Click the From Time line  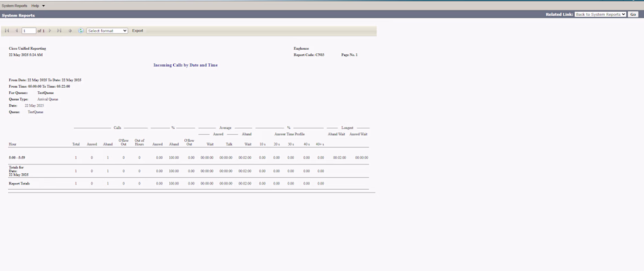click(39, 87)
